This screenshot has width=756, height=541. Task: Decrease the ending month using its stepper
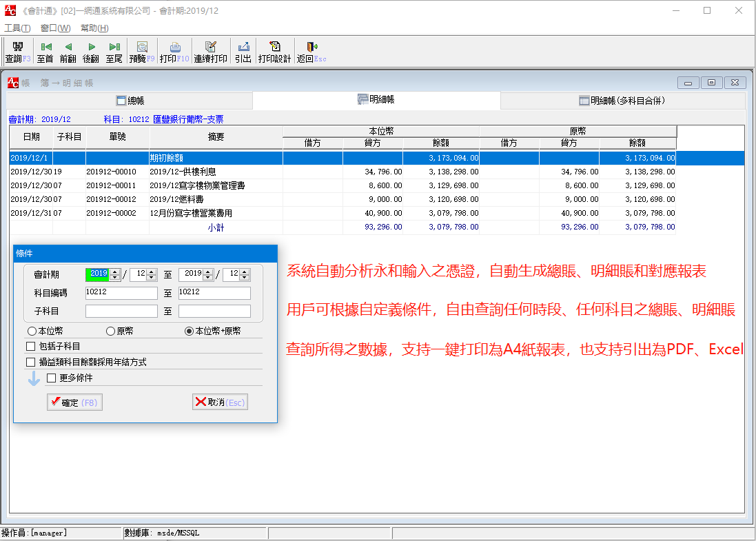coord(243,277)
